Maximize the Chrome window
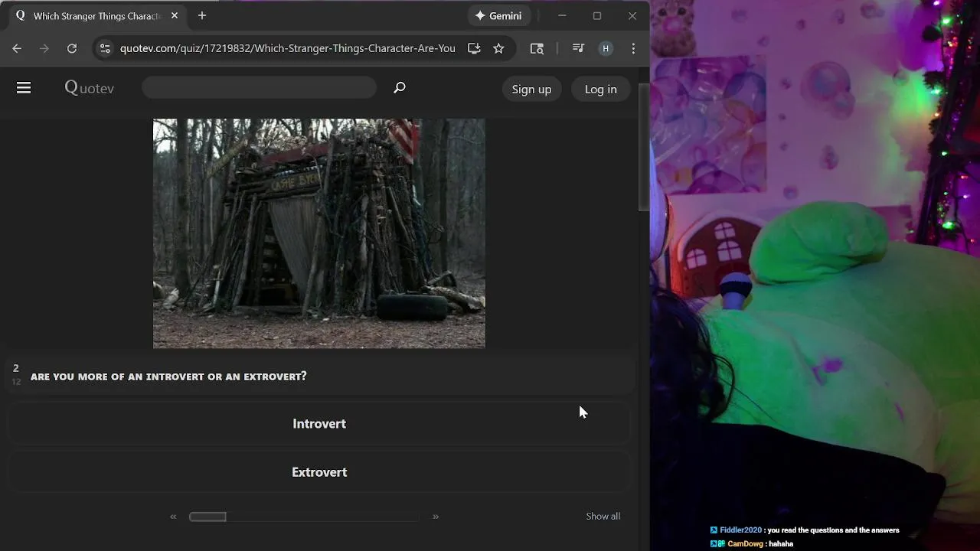The width and height of the screenshot is (980, 551). (x=597, y=15)
